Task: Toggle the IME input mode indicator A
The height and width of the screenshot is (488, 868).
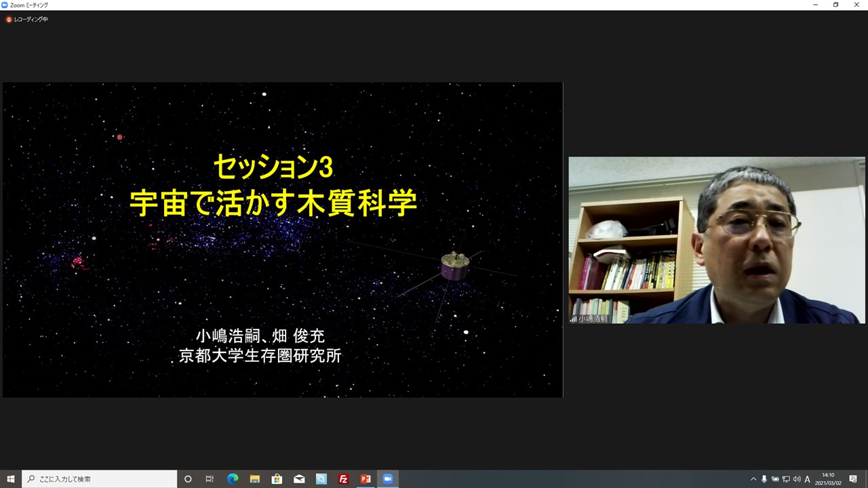Action: tap(807, 479)
